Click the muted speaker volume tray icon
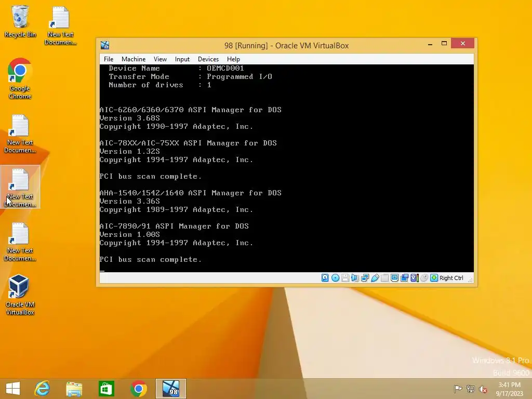The height and width of the screenshot is (399, 532). click(483, 389)
